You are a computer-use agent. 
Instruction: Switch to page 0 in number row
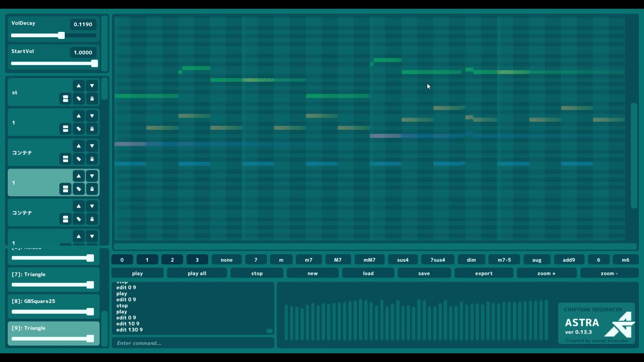[122, 260]
